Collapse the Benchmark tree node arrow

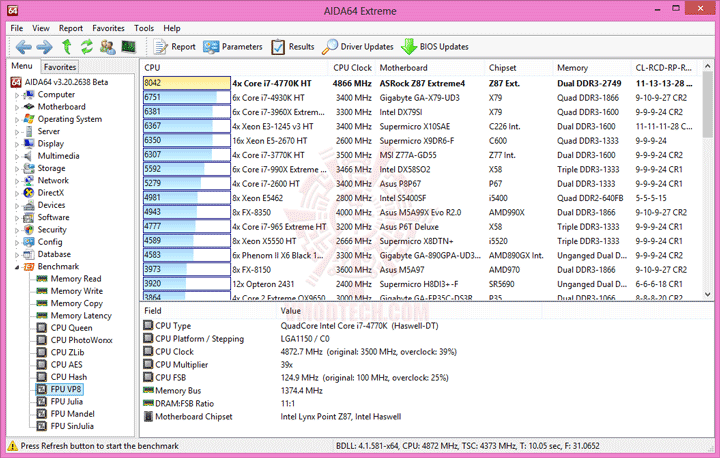pyautogui.click(x=17, y=267)
